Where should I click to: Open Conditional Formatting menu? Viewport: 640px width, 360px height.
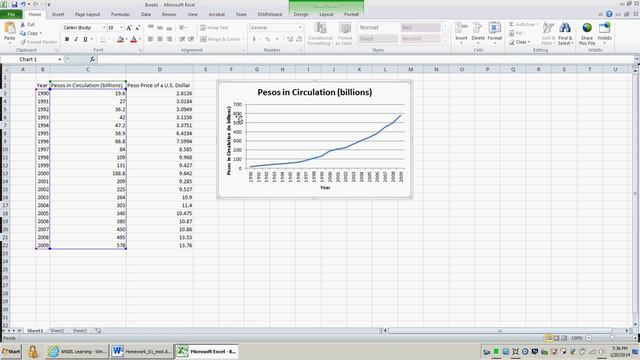320,33
